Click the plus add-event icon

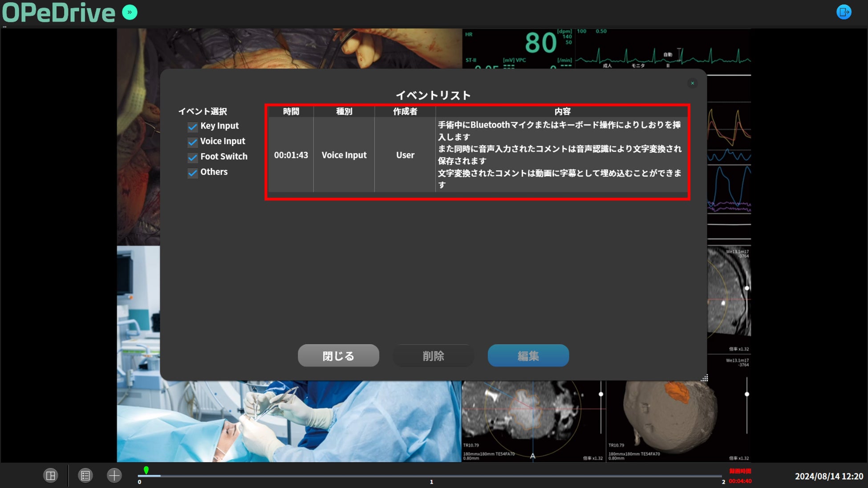(114, 476)
